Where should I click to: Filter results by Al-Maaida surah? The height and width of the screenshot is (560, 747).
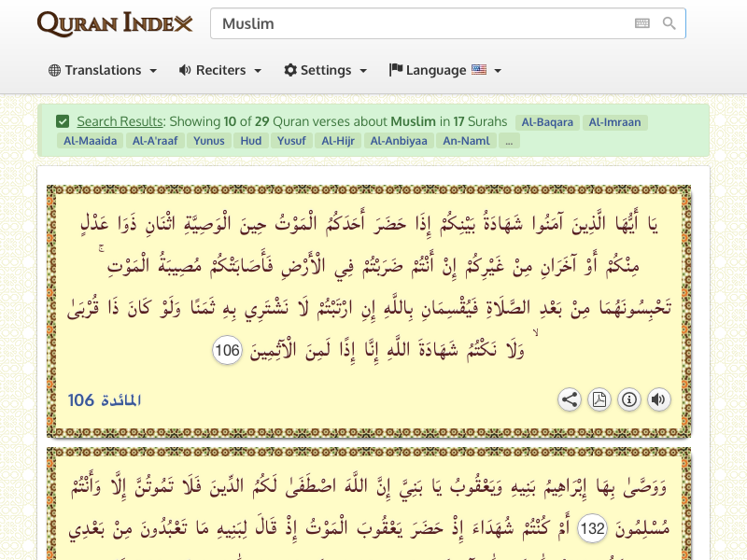(90, 141)
